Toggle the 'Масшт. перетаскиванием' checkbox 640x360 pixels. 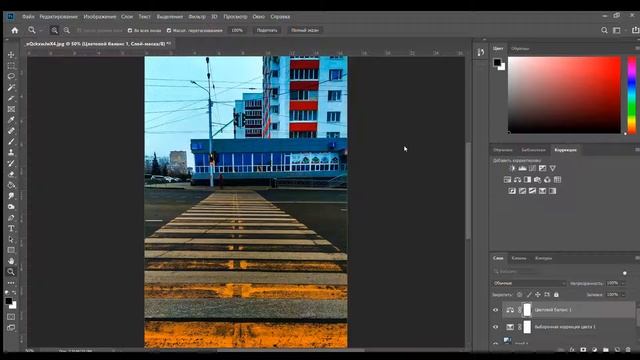point(169,30)
